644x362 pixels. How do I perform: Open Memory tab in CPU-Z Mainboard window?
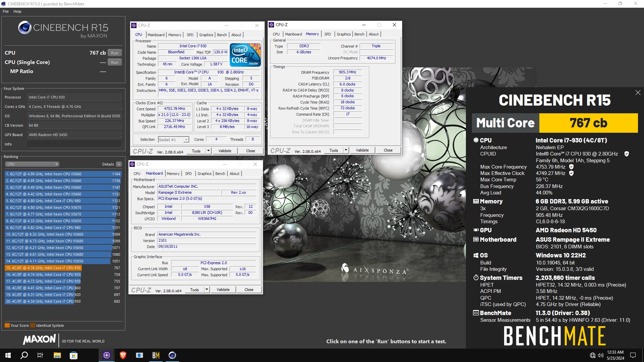[173, 174]
